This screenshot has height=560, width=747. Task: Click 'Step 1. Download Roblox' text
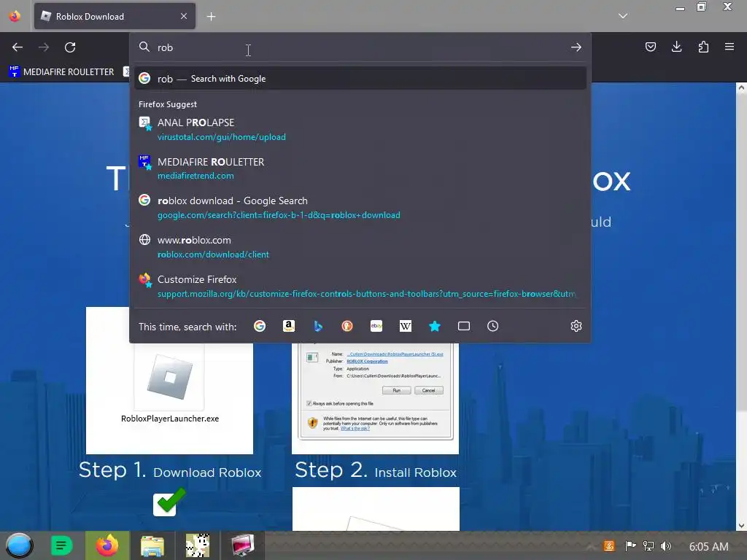tap(170, 470)
